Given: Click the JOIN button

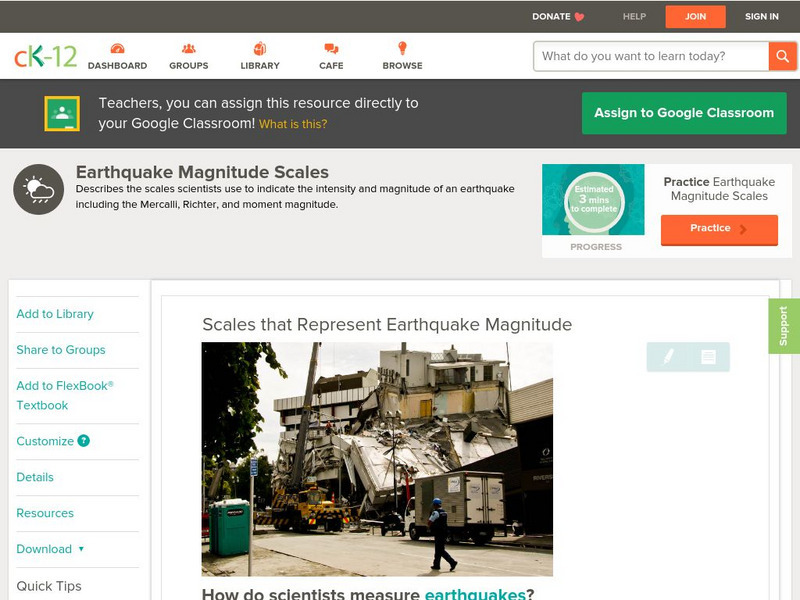Looking at the screenshot, I should 695,17.
